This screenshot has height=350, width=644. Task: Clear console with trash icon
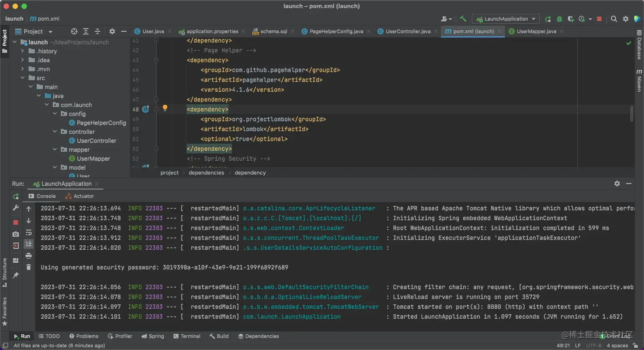click(29, 267)
